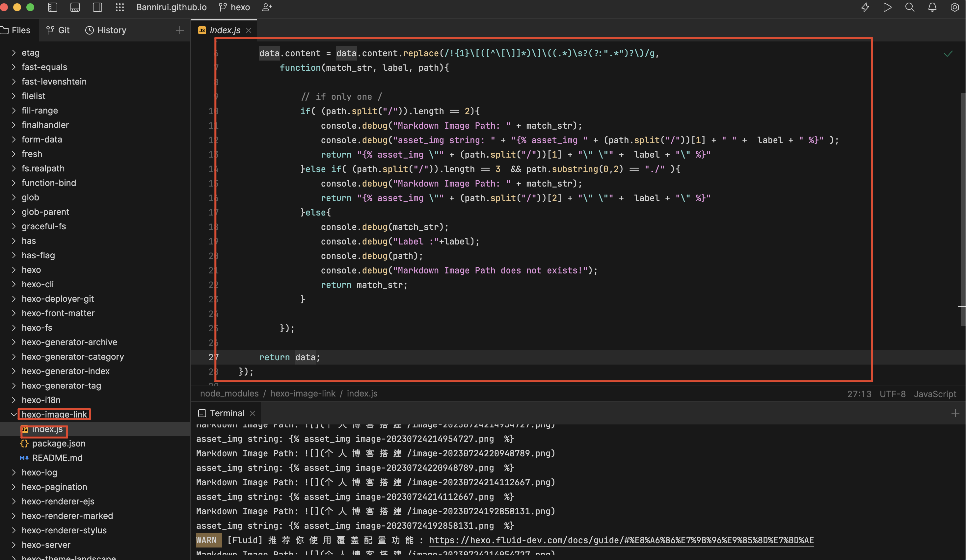This screenshot has height=560, width=966.
Task: Open the settings gear icon
Action: (x=954, y=7)
